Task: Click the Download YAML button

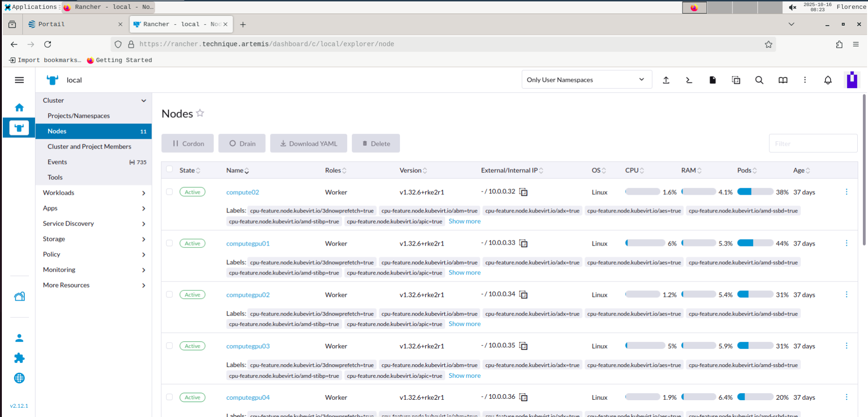Action: (x=309, y=143)
